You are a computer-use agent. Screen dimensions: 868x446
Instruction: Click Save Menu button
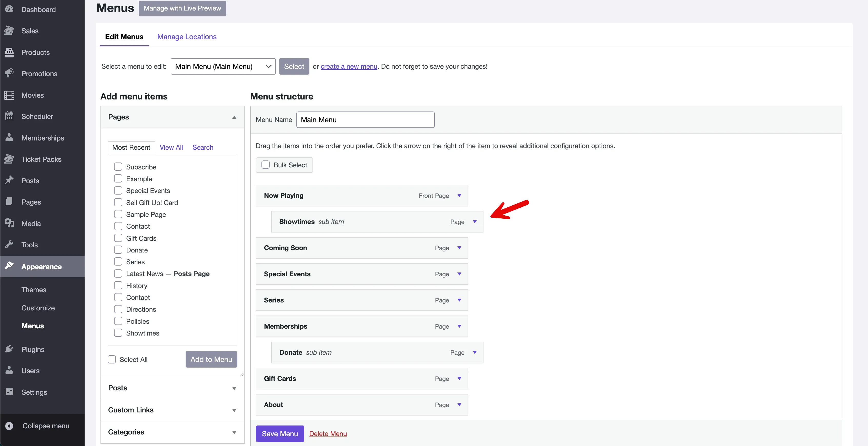point(280,433)
